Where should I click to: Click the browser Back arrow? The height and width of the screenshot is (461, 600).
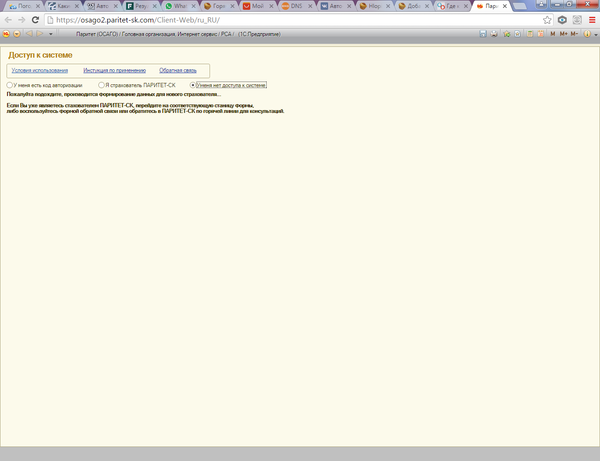pyautogui.click(x=8, y=20)
